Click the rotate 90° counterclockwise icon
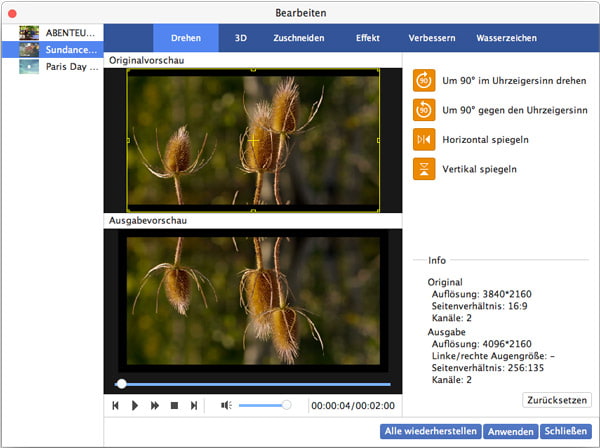The image size is (600, 448). 424,110
